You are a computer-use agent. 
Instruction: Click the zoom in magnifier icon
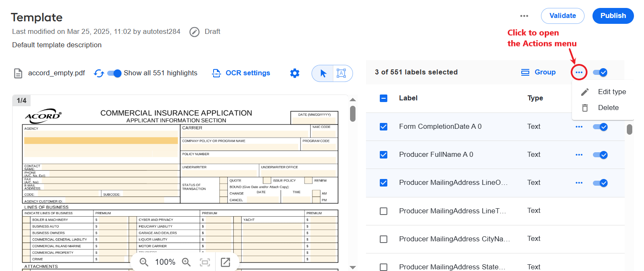pyautogui.click(x=186, y=262)
